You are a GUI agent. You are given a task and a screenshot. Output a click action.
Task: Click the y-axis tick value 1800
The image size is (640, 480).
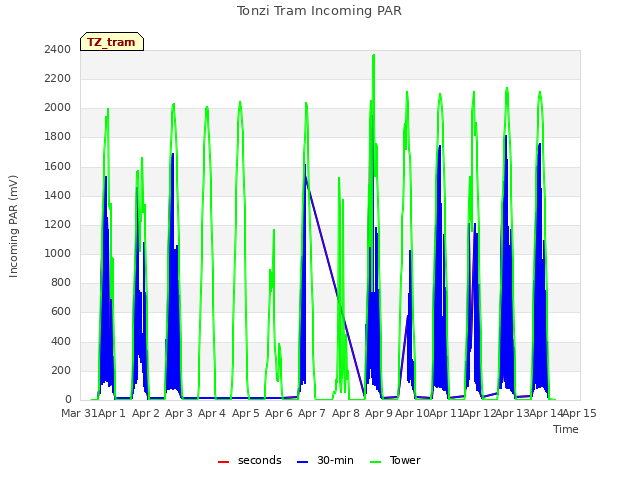pos(58,137)
